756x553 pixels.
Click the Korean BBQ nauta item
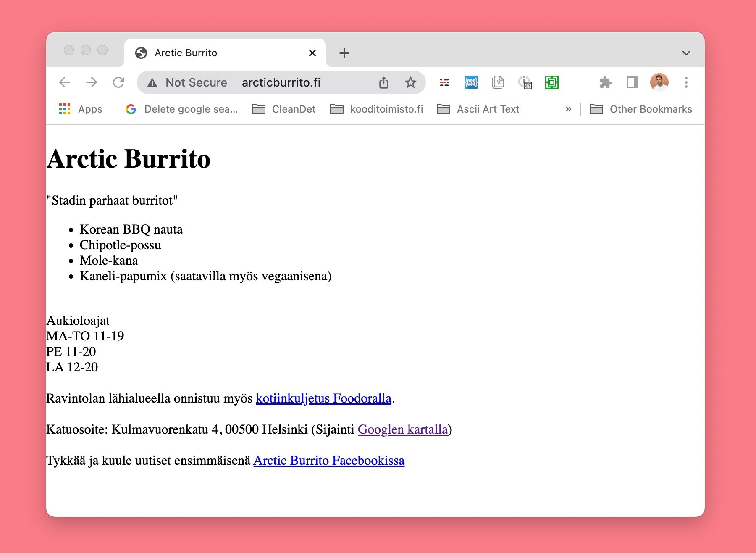[x=131, y=229]
